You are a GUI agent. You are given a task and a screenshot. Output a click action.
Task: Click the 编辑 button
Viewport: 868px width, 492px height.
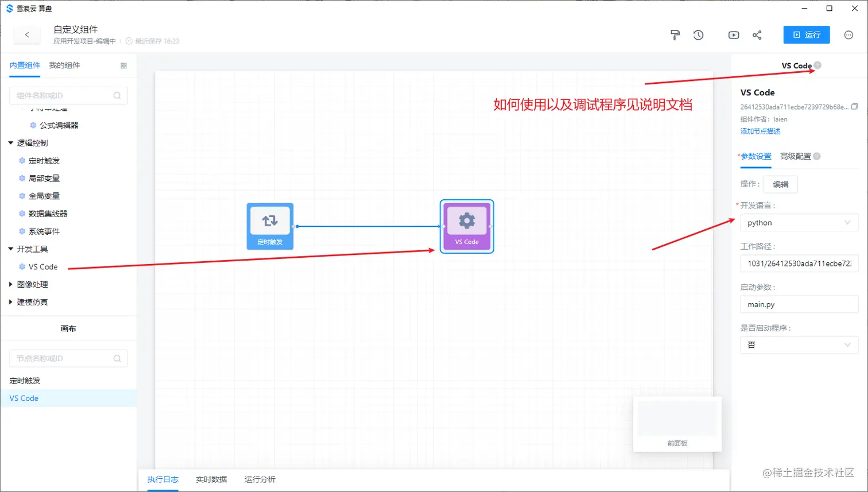tap(780, 184)
